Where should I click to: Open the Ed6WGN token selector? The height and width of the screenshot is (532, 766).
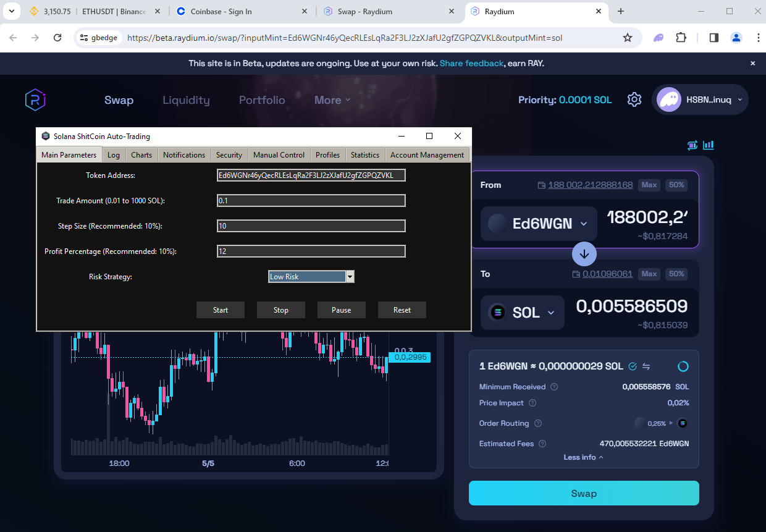coord(539,224)
